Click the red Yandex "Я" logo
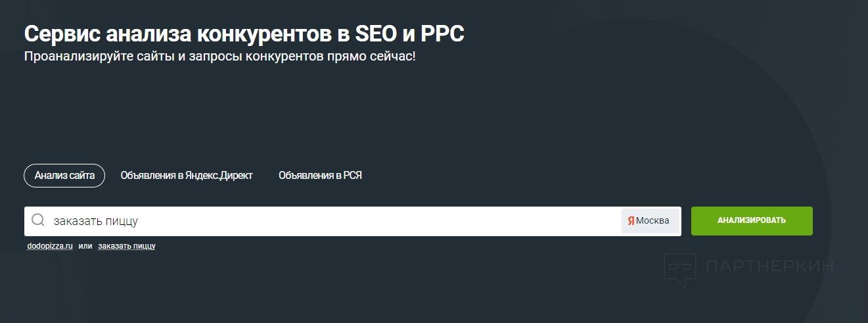Image resolution: width=868 pixels, height=323 pixels. [x=631, y=221]
